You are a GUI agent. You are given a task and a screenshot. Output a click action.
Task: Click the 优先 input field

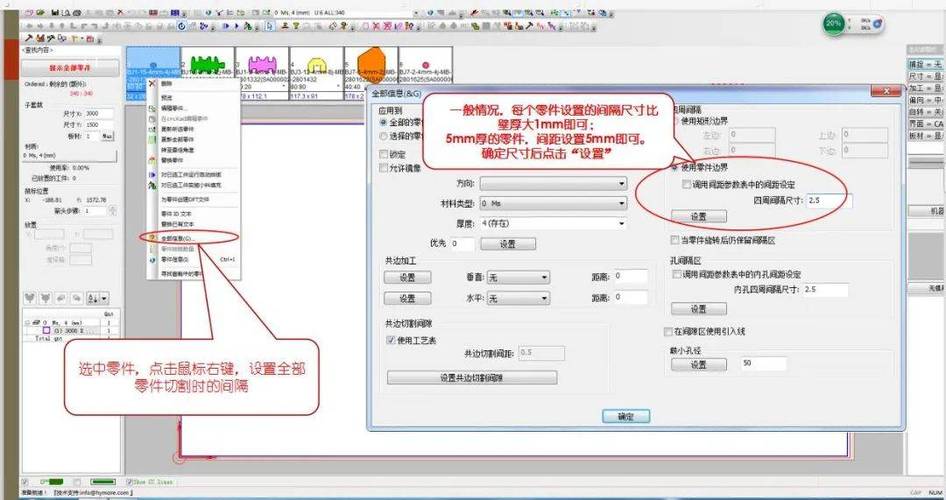coord(462,244)
